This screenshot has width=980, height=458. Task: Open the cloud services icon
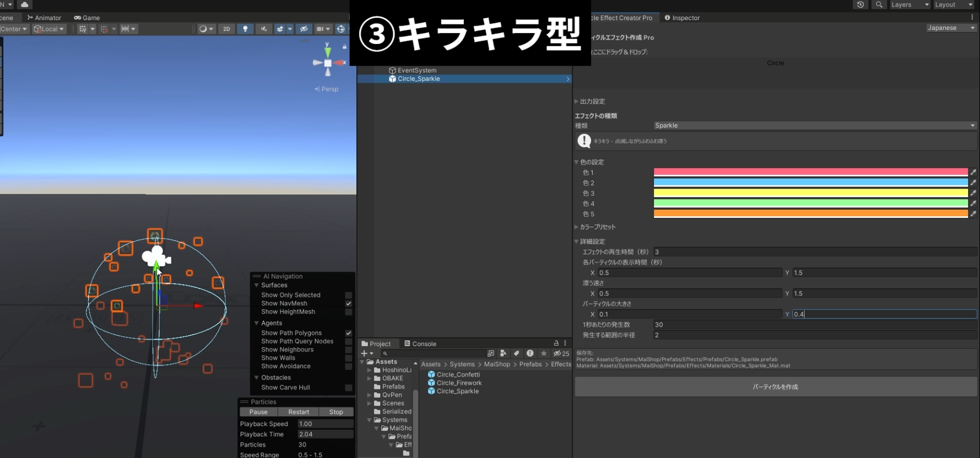tap(24, 4)
